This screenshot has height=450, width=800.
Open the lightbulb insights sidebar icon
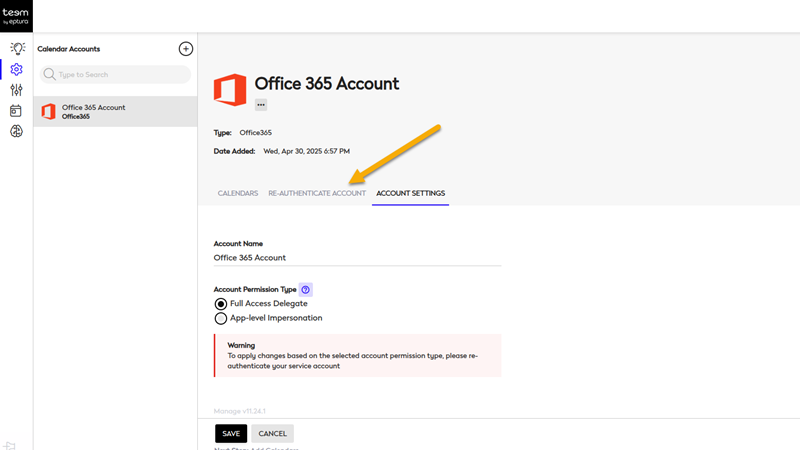tap(17, 48)
